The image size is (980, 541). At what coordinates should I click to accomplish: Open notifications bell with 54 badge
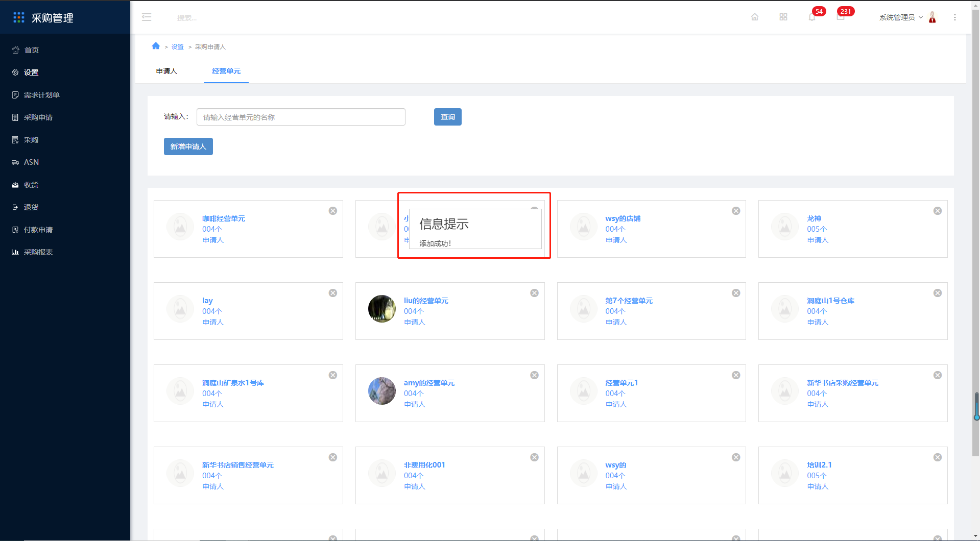812,17
